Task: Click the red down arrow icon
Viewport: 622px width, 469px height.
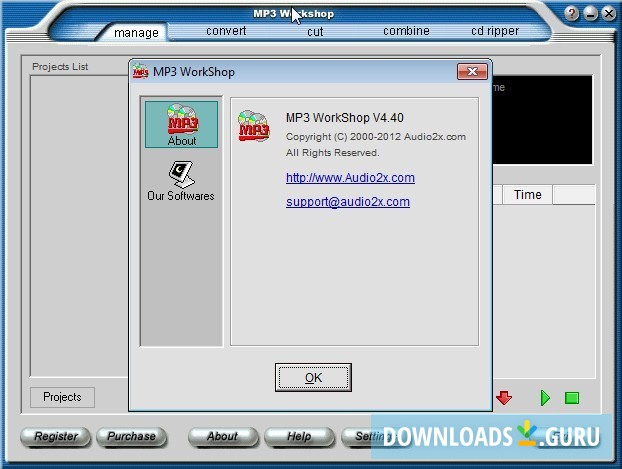Action: pyautogui.click(x=504, y=398)
